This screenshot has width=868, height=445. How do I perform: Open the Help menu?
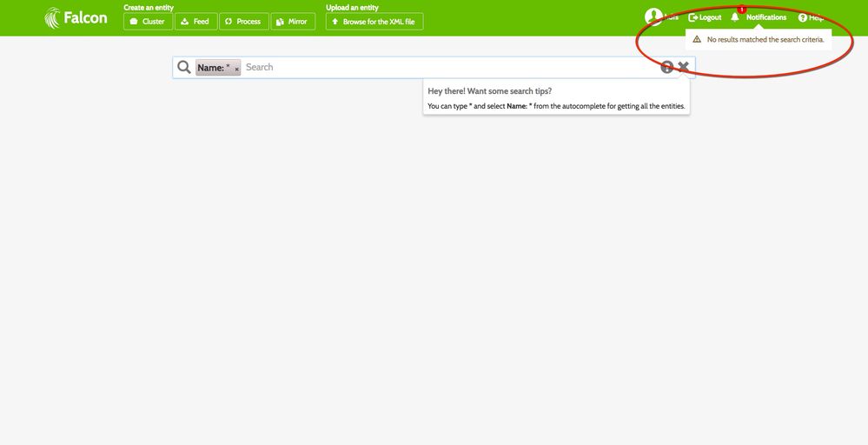point(811,17)
